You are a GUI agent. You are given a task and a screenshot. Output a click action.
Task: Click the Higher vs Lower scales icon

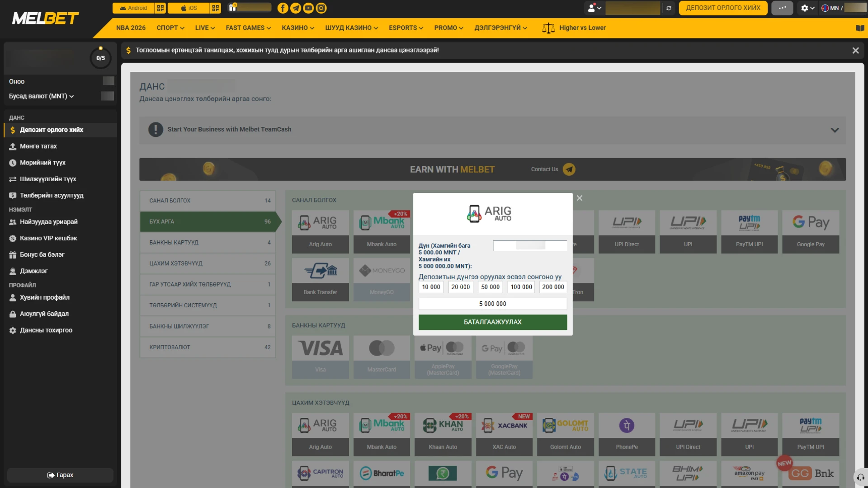[548, 28]
